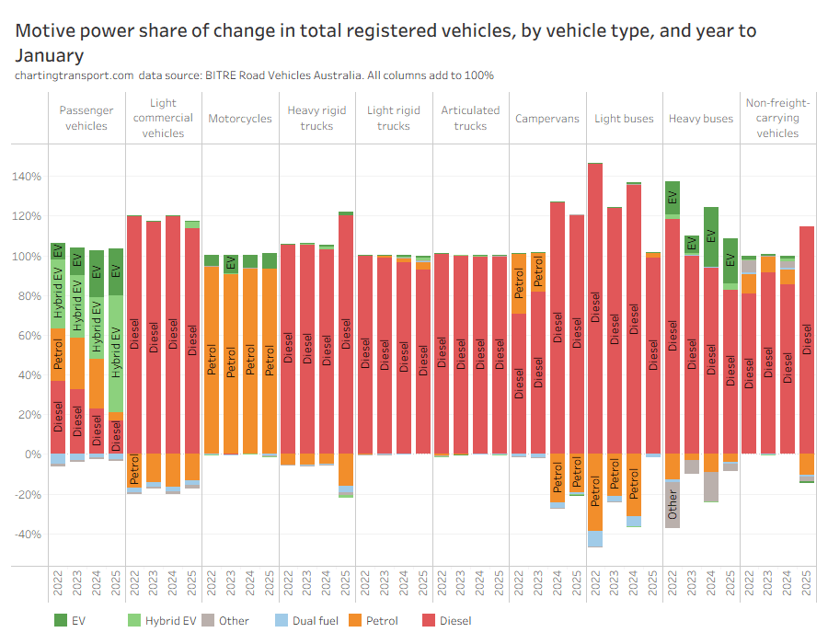Click the Non-freight-carrying vehicles header
This screenshot has width=828, height=644.
pos(777,118)
